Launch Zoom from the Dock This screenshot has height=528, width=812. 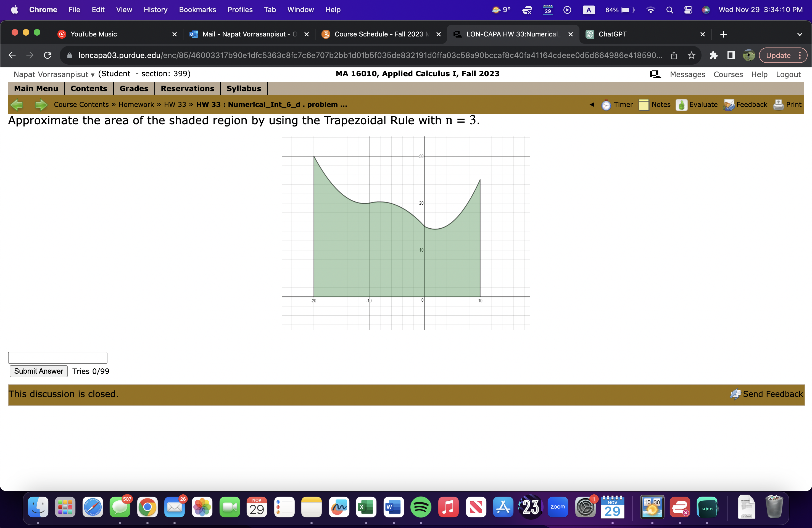pyautogui.click(x=558, y=507)
